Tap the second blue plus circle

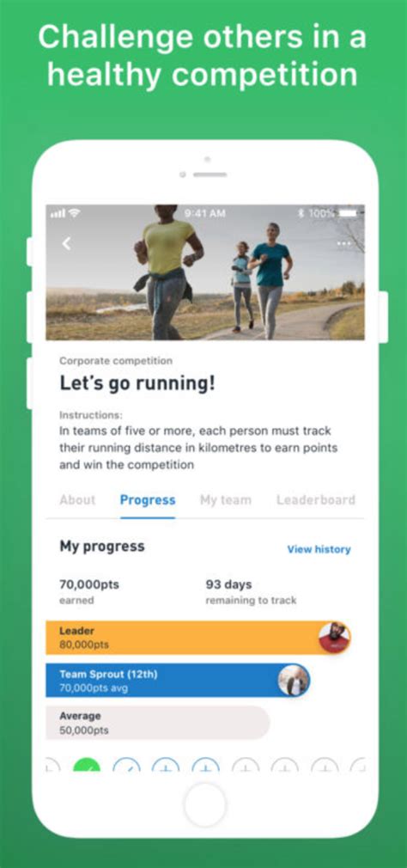[x=206, y=766]
